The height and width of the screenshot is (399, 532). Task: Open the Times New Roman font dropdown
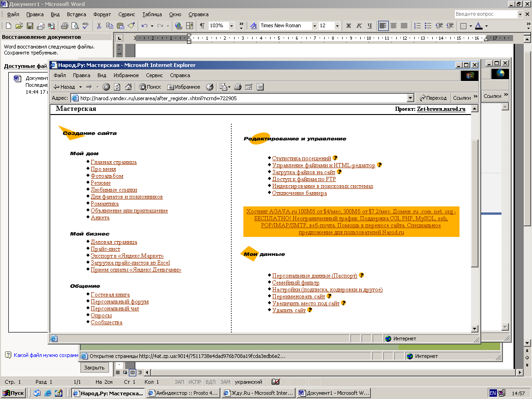[x=314, y=25]
